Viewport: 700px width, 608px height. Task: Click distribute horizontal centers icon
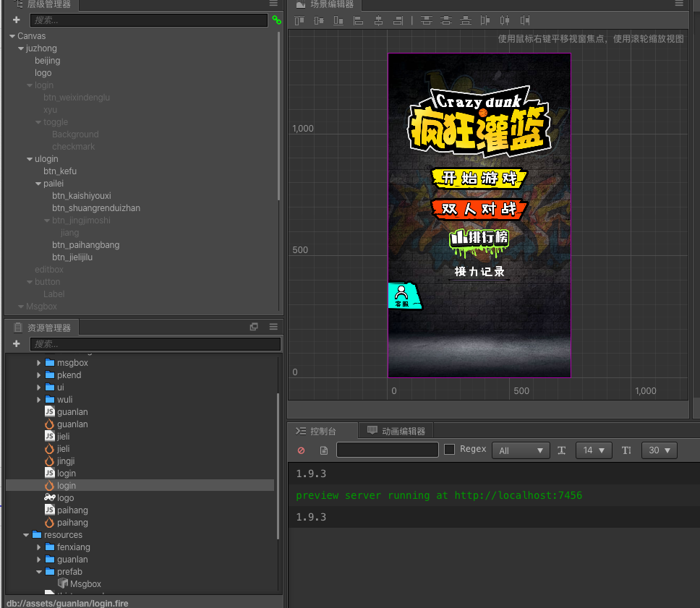pyautogui.click(x=505, y=20)
